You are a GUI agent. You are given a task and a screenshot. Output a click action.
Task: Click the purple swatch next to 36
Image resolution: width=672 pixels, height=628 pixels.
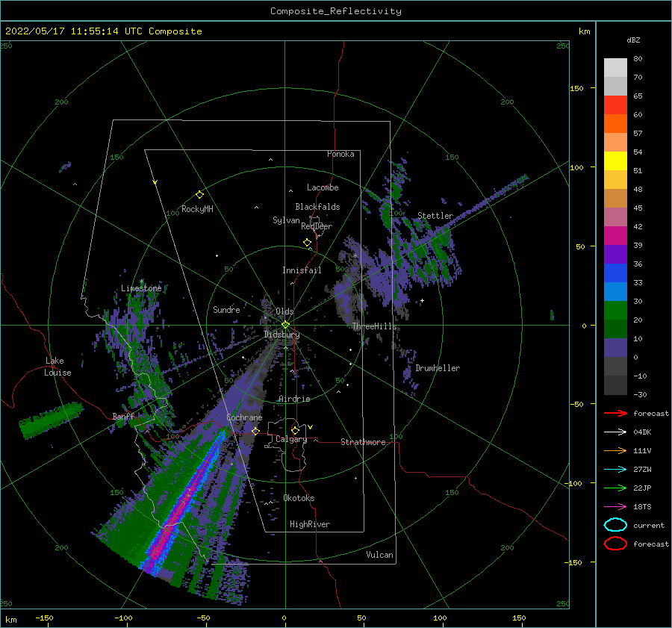point(615,254)
